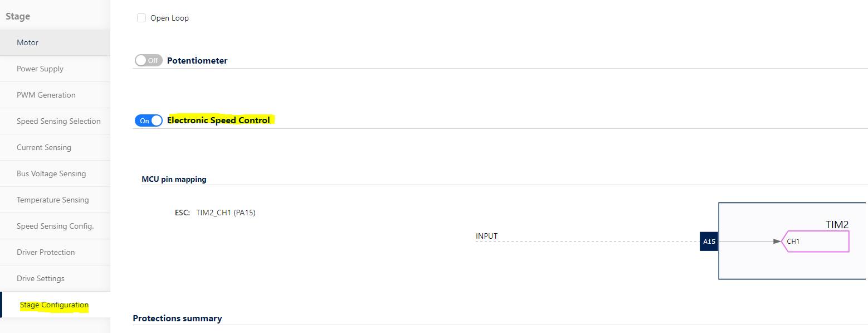Screen dimensions: 868x333
Task: Turn off Electronic Speed Control toggle
Action: click(148, 120)
